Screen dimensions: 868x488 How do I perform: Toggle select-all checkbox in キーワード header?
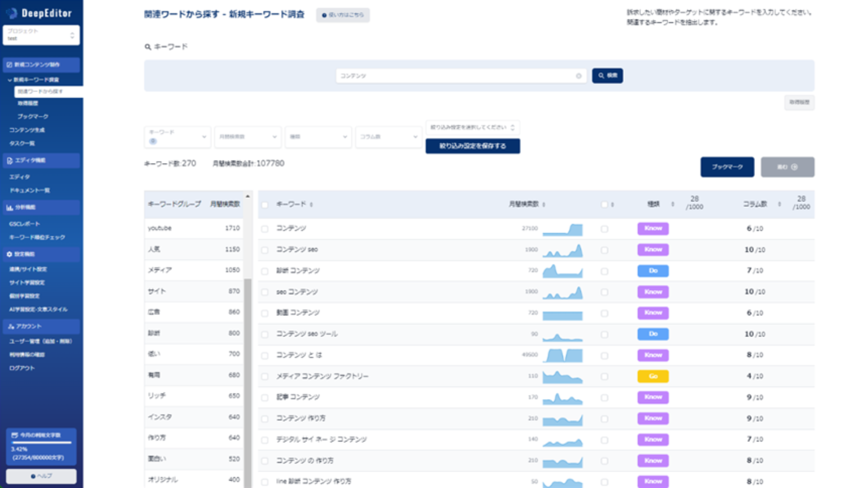click(x=265, y=205)
